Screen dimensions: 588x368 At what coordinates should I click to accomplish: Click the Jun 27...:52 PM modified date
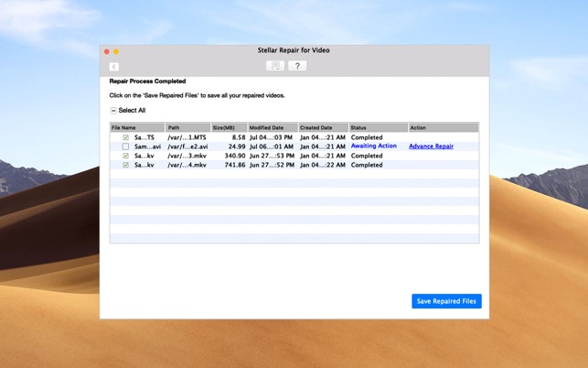pyautogui.click(x=272, y=165)
